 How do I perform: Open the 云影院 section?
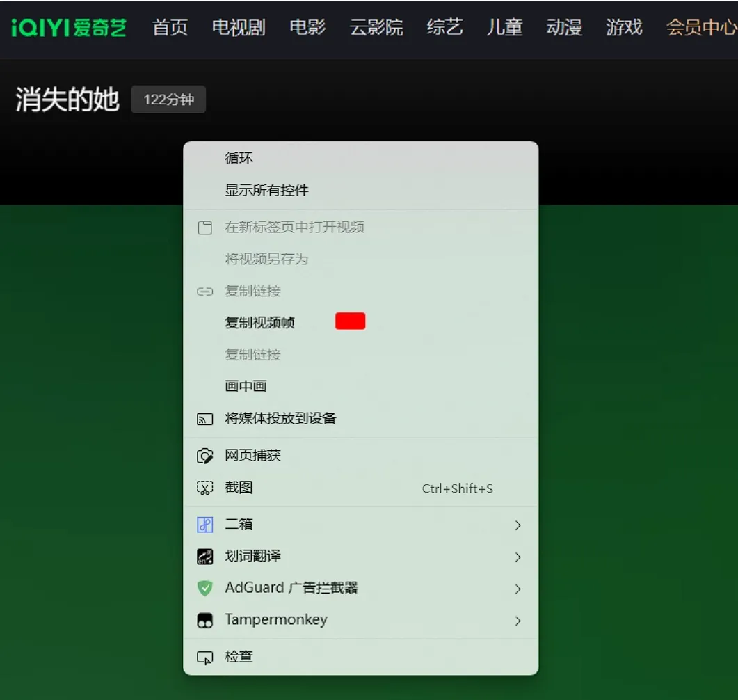[376, 28]
